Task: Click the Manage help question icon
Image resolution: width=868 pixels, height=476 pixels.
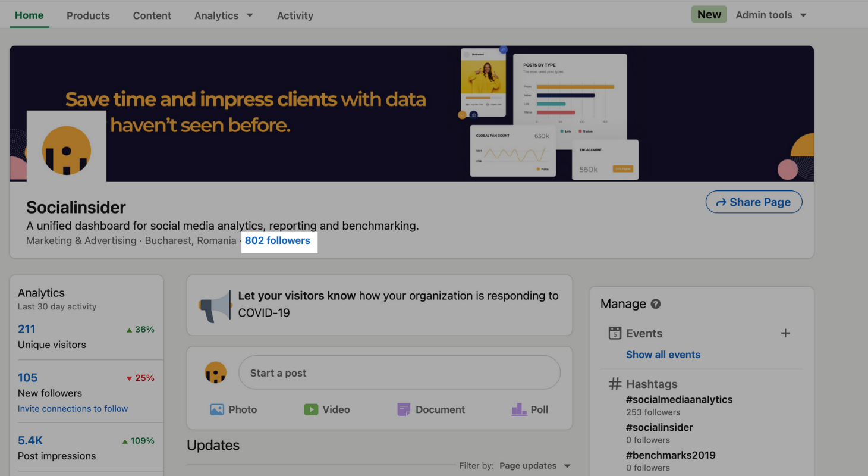Action: coord(656,304)
